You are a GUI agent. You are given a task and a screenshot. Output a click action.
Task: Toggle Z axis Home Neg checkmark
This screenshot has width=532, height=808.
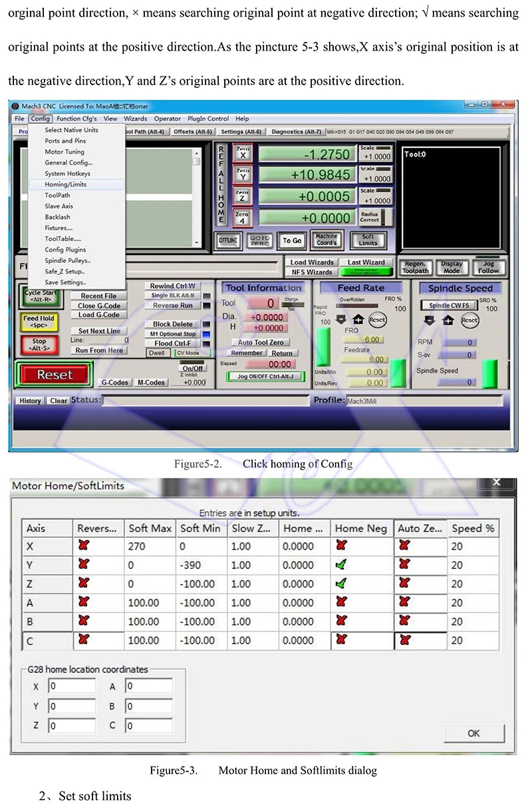(x=341, y=584)
